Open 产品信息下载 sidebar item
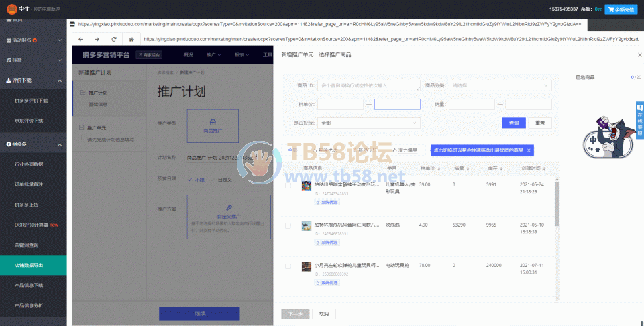644x326 pixels. (x=29, y=285)
